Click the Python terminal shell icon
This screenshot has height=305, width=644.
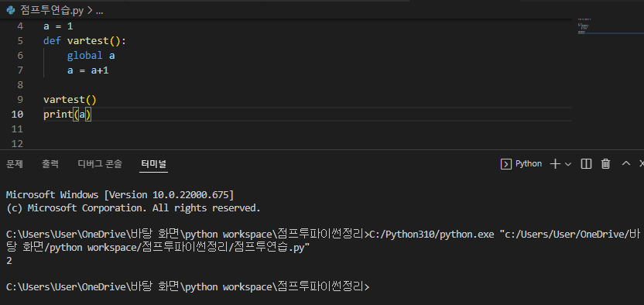505,164
